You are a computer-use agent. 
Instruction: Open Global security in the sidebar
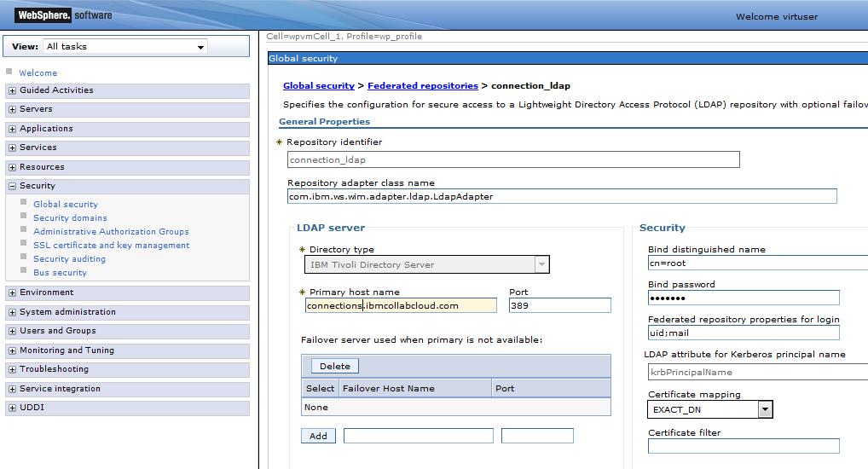pos(66,205)
